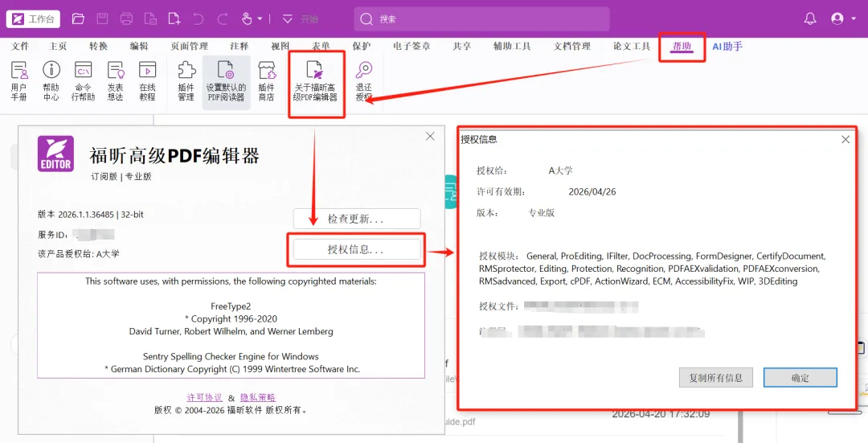Switch to the 编辑 tab
Viewport: 868px width, 443px height.
pyautogui.click(x=139, y=47)
